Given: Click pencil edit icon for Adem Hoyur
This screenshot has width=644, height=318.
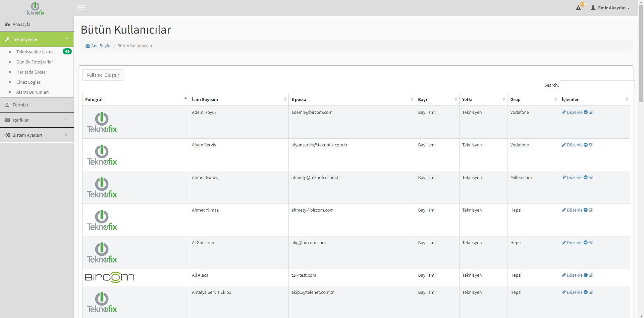Looking at the screenshot, I should click(563, 112).
